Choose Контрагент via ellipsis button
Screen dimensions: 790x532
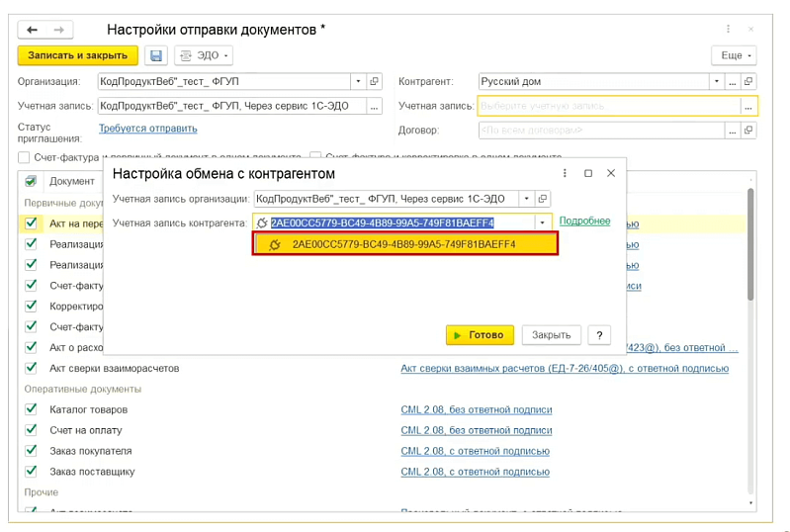(733, 82)
